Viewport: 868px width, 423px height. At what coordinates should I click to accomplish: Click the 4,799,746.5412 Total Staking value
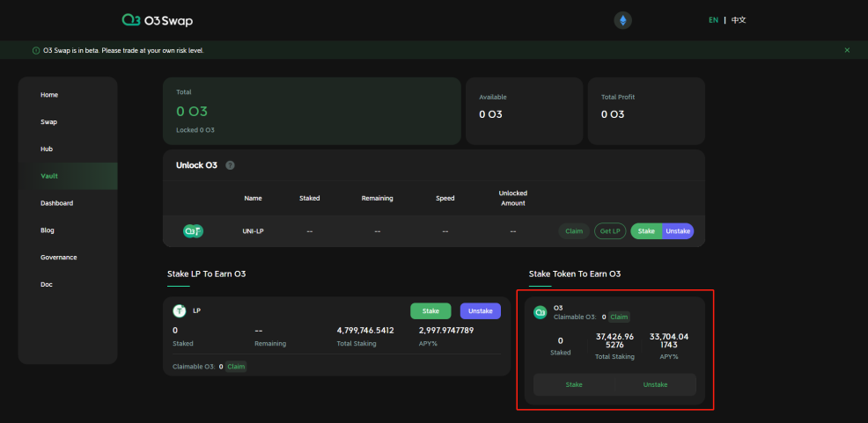click(365, 331)
